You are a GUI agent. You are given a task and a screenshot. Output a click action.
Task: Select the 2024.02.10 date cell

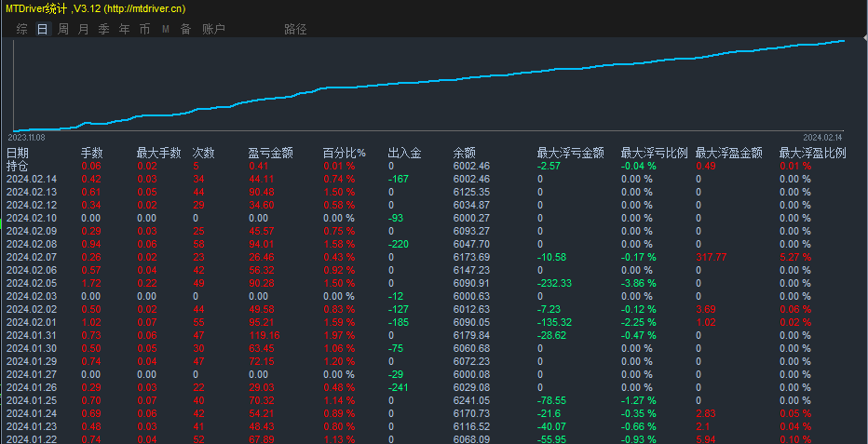[x=32, y=218]
